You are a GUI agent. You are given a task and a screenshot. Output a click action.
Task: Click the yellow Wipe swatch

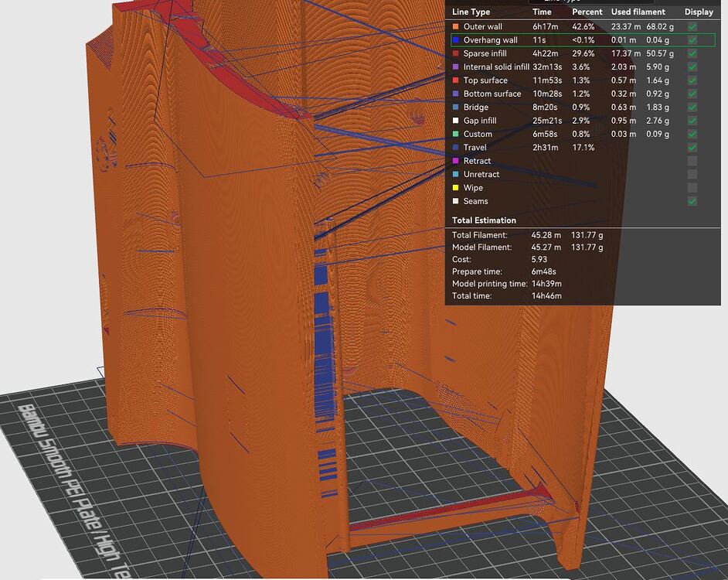(455, 188)
